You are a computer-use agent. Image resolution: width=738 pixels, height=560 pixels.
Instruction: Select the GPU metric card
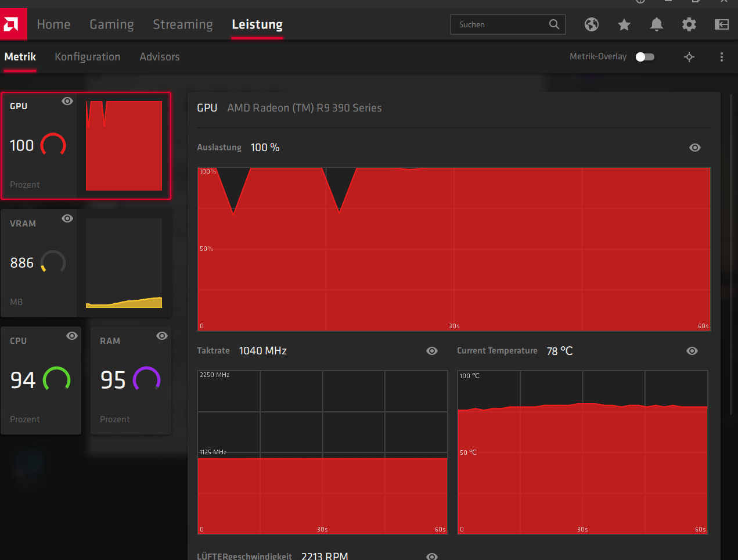coord(86,145)
